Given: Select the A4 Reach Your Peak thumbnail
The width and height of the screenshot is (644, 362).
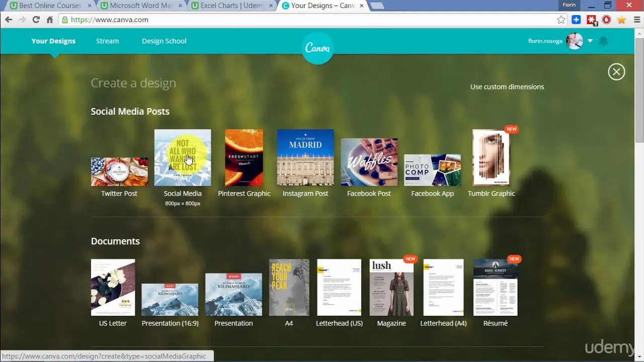Looking at the screenshot, I should [x=289, y=288].
